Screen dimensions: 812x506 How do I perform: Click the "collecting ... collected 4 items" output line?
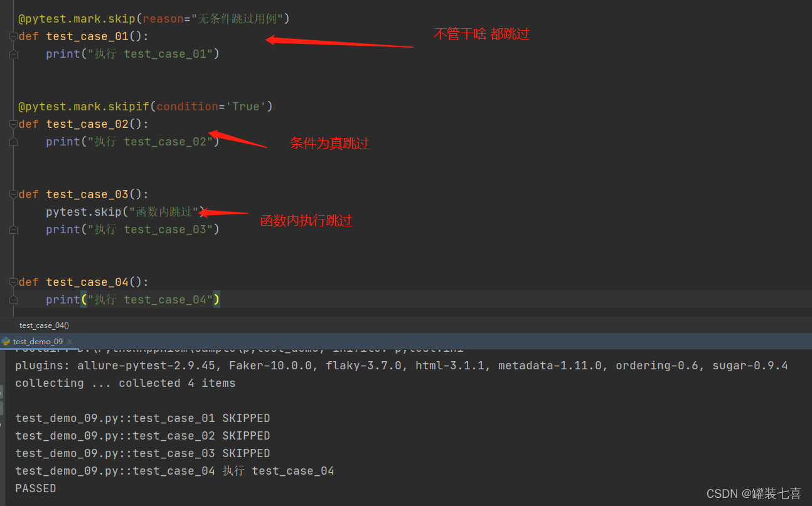click(x=126, y=383)
